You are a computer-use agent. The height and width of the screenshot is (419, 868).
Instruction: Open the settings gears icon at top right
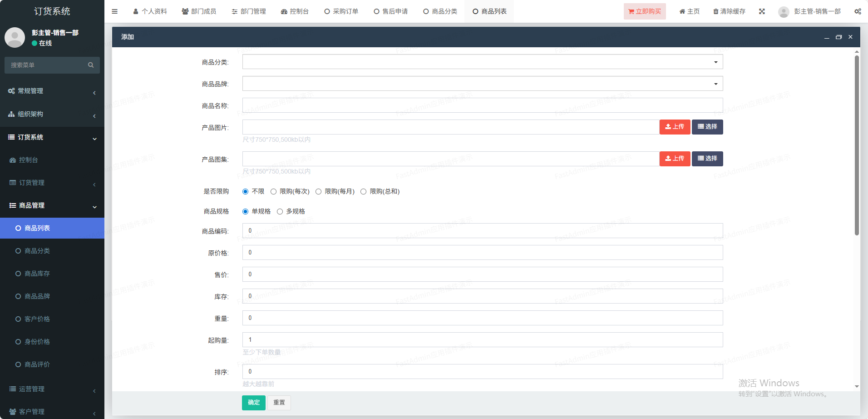pyautogui.click(x=858, y=11)
